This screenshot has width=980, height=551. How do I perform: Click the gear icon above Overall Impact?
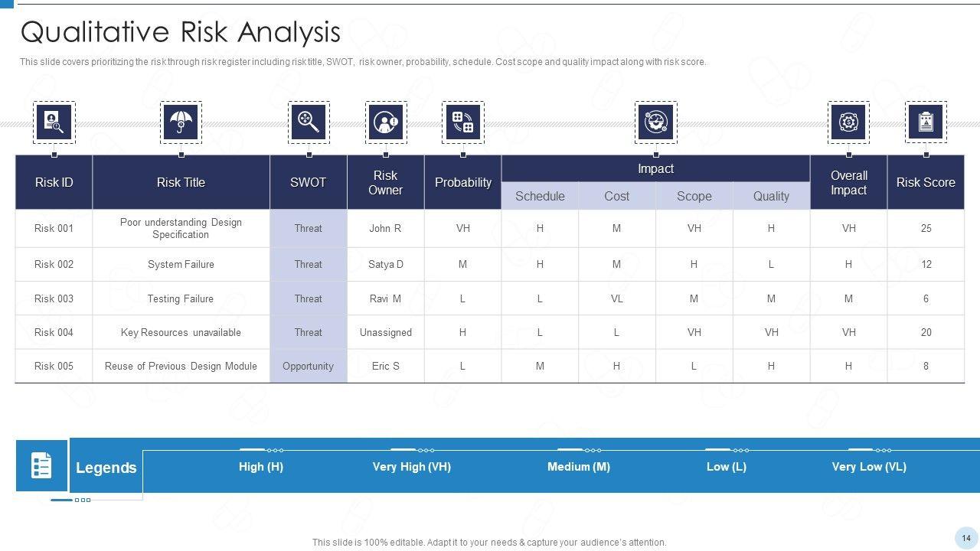click(848, 122)
